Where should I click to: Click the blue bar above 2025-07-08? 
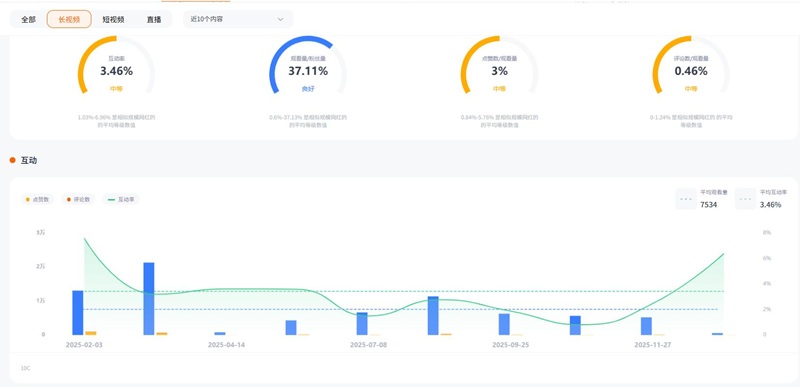[362, 324]
